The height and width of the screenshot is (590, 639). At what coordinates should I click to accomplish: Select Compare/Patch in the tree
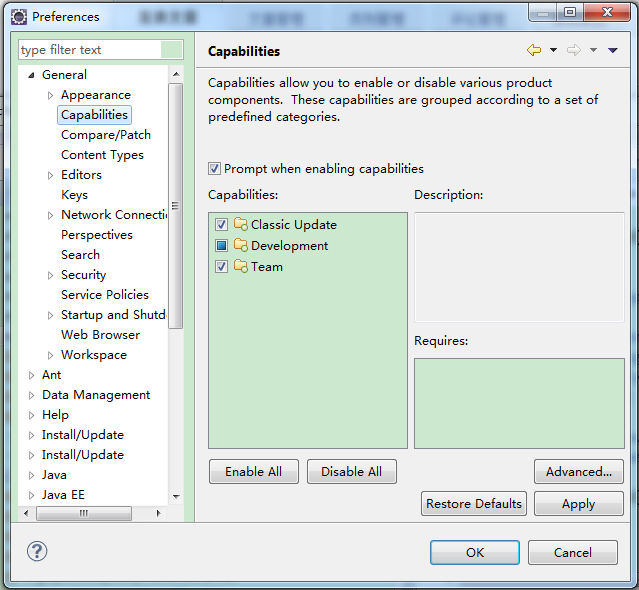pos(106,135)
